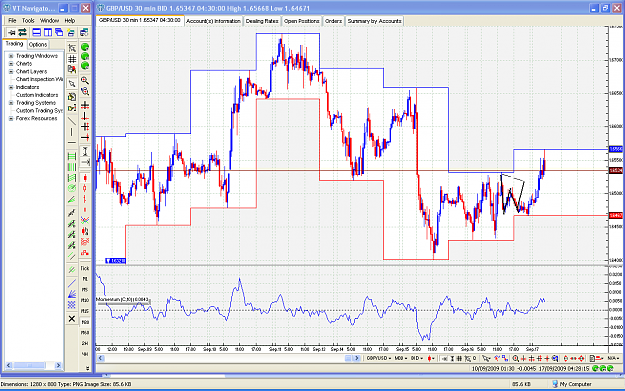
Task: Tile windows horizontally icon
Action: pyautogui.click(x=37, y=32)
